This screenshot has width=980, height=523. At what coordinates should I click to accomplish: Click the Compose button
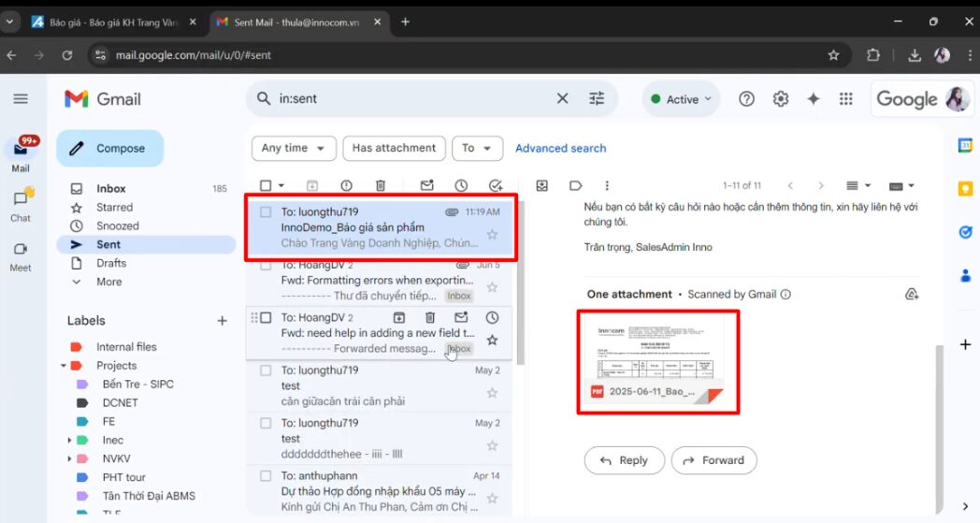click(110, 148)
